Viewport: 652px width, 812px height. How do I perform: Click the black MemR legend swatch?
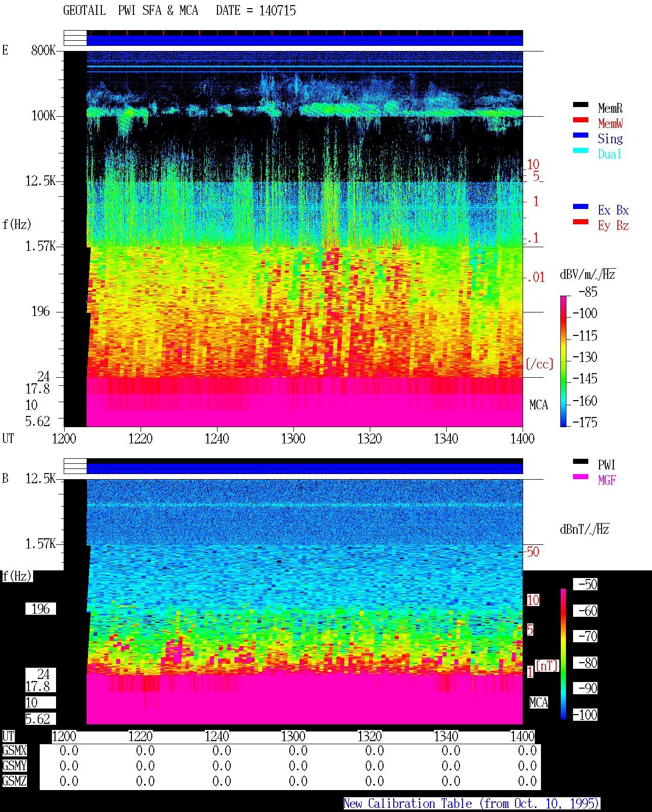(581, 105)
